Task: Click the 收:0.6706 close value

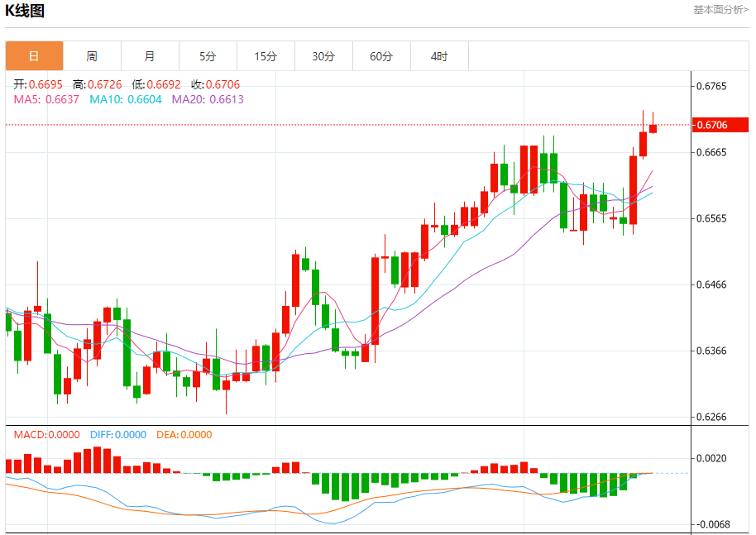Action: 216,84
